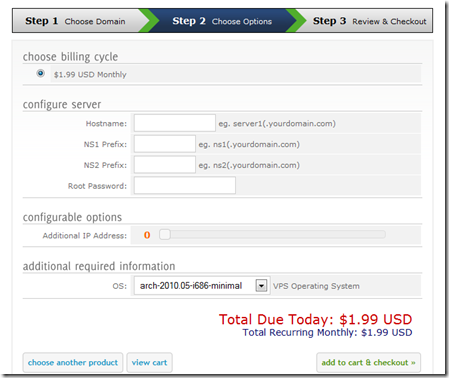Click the 'eg. ns2(.yourdomain.com)' hint text
Screen dimensions: 449x378
249,165
